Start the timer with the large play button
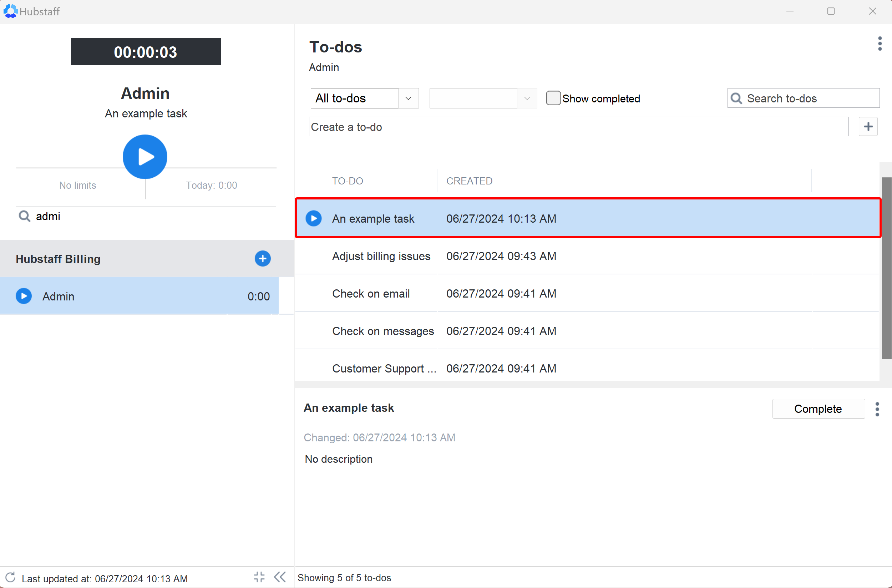The width and height of the screenshot is (892, 588). point(145,157)
